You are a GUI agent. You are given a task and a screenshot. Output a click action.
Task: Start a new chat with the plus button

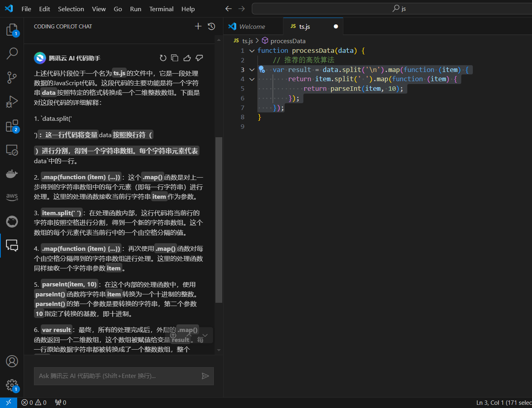coord(198,26)
